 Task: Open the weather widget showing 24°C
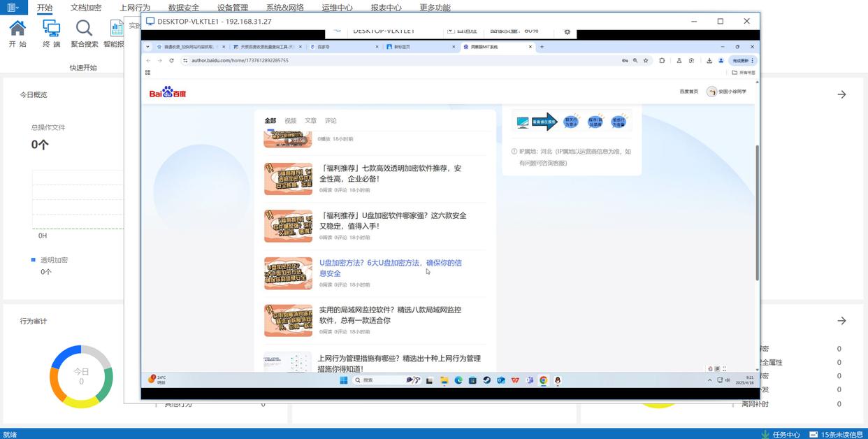157,380
